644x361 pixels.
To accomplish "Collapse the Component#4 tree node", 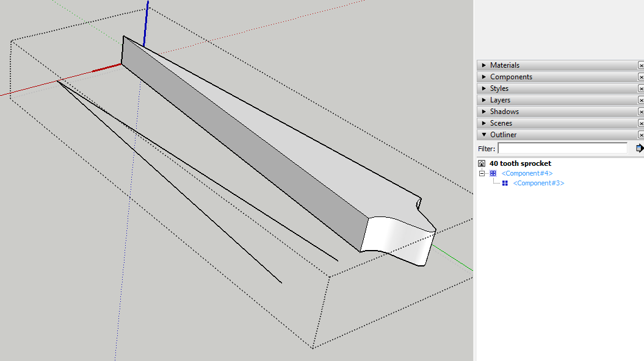I will pos(482,173).
